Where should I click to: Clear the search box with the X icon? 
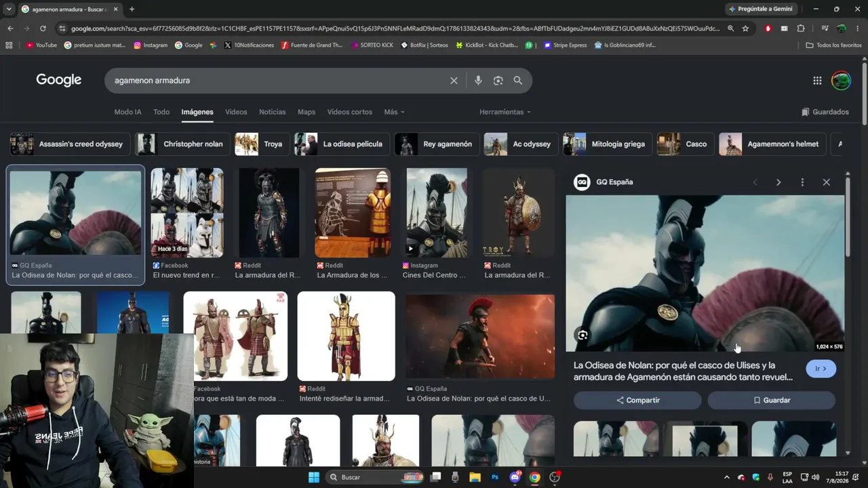454,81
